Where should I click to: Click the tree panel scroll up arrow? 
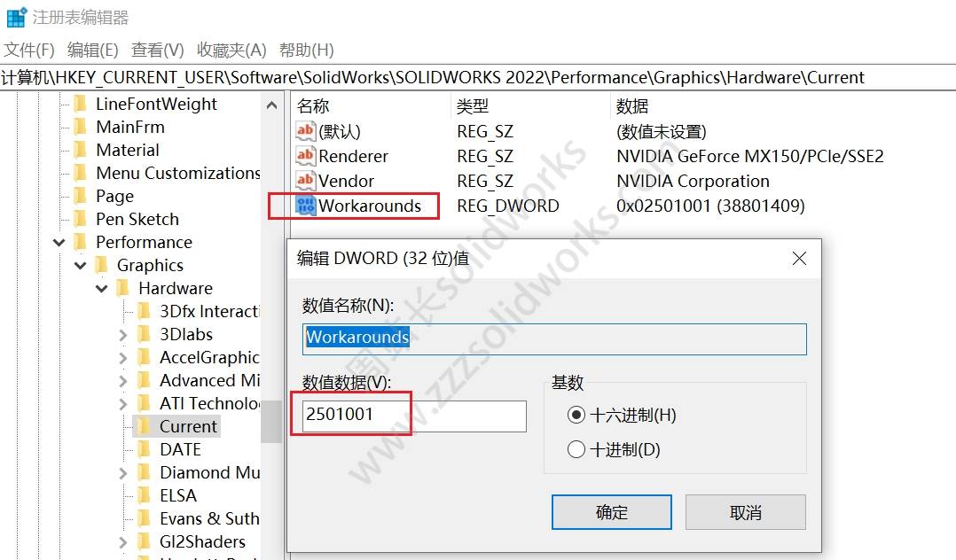coord(271,105)
